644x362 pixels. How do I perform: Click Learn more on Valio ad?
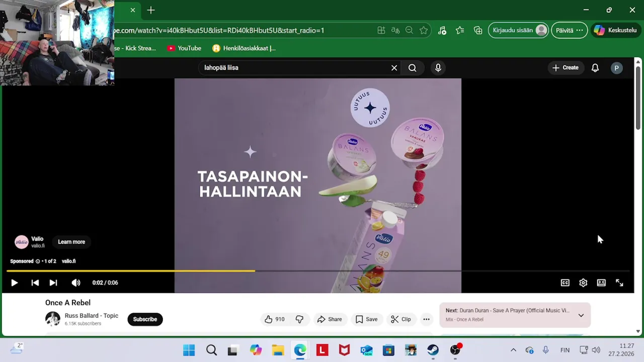coord(71,242)
